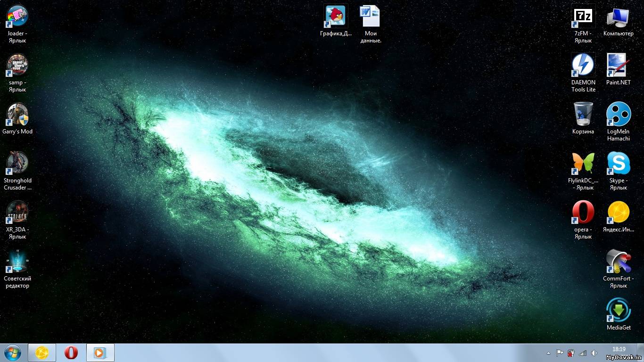Select the CommFort shortcut icon
This screenshot has height=362, width=644.
pyautogui.click(x=618, y=261)
